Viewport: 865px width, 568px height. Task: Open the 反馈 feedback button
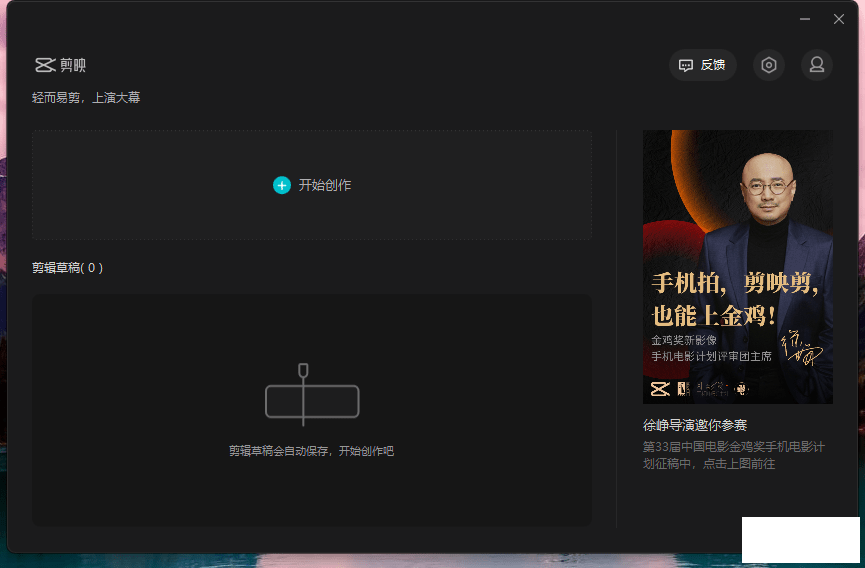click(702, 65)
